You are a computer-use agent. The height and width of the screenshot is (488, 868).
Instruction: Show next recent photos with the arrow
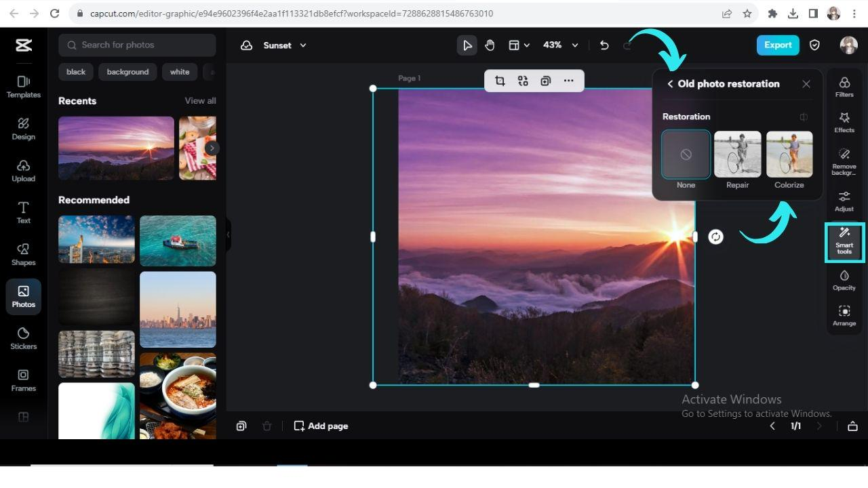coord(212,148)
